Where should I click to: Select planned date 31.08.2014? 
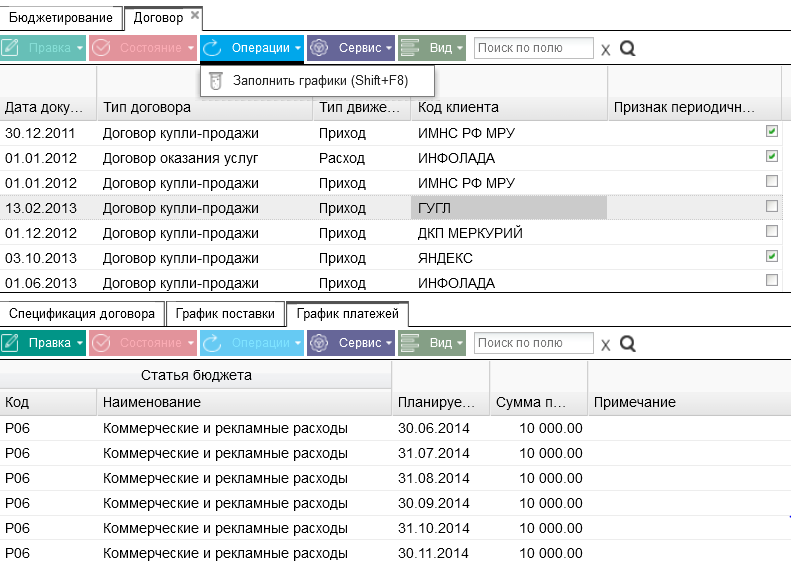click(440, 478)
